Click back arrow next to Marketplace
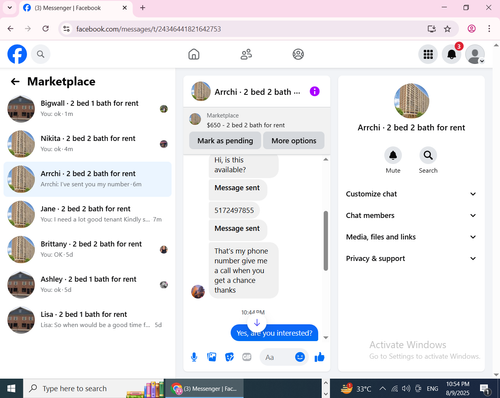The image size is (500, 398). coord(15,82)
